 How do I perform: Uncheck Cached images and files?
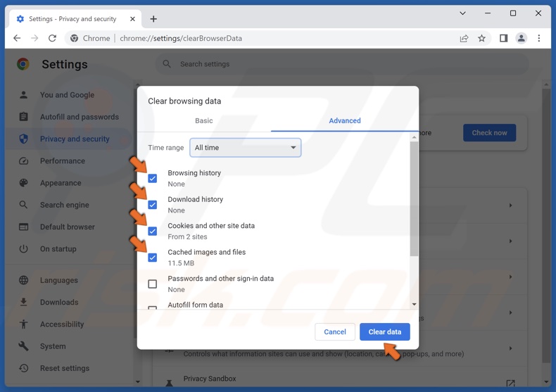point(153,258)
